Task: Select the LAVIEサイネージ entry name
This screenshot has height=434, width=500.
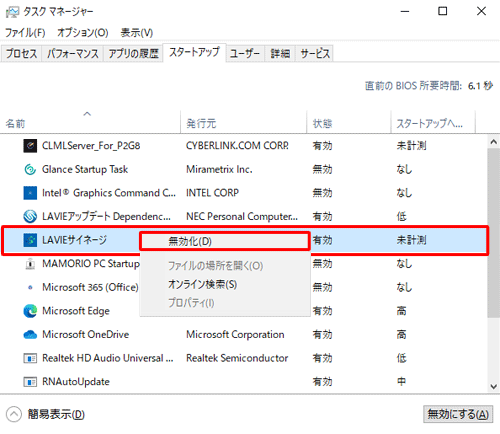Action: coord(74,240)
